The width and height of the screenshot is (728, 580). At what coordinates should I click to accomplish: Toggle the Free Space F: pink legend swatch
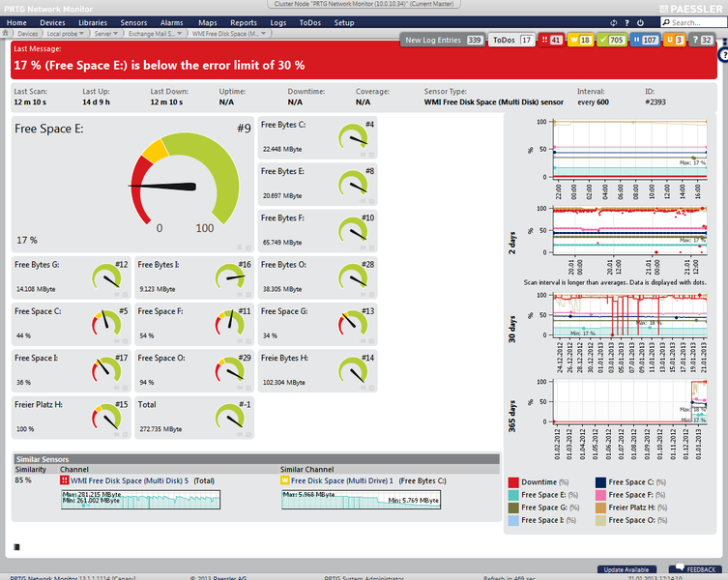pyautogui.click(x=600, y=495)
